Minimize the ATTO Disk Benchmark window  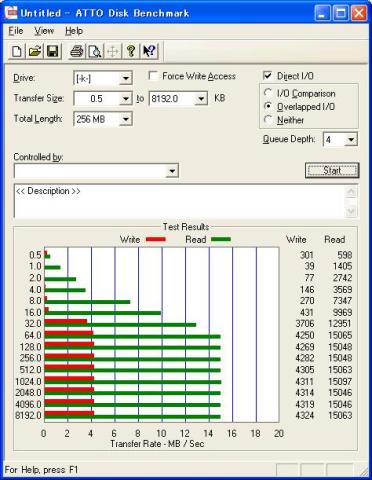click(x=322, y=13)
